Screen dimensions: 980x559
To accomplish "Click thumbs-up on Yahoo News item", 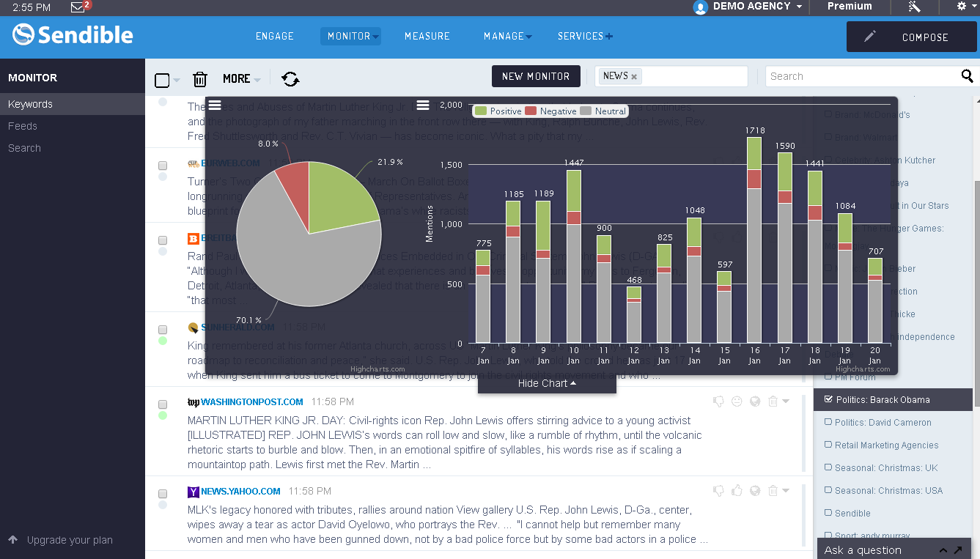I will point(737,491).
